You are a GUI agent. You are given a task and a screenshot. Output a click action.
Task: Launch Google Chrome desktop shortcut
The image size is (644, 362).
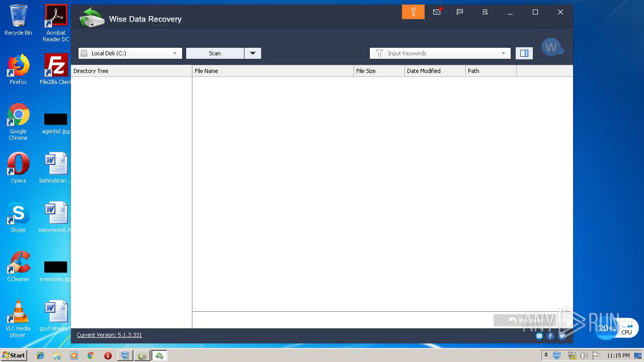[x=18, y=122]
